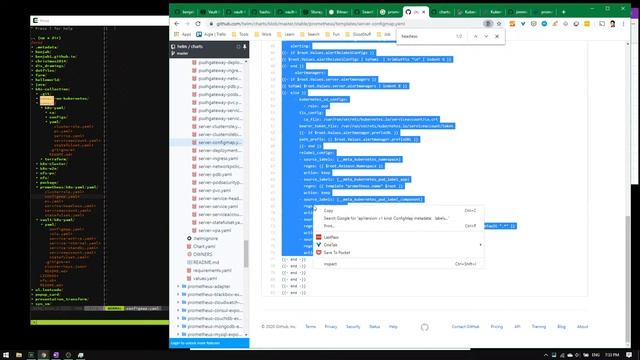Open the Chrome three-dot menu
Image resolution: width=640 pixels, height=360 pixels.
pyautogui.click(x=623, y=24)
